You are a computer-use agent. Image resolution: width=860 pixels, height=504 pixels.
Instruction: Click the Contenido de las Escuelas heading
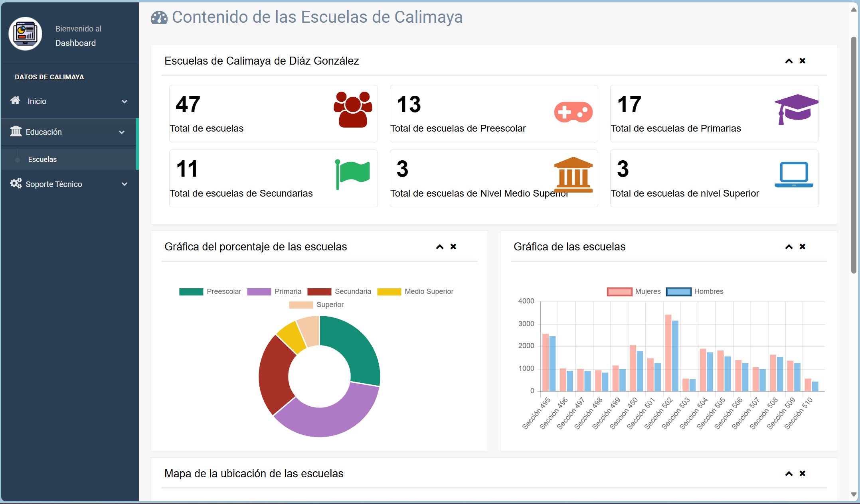pyautogui.click(x=317, y=17)
